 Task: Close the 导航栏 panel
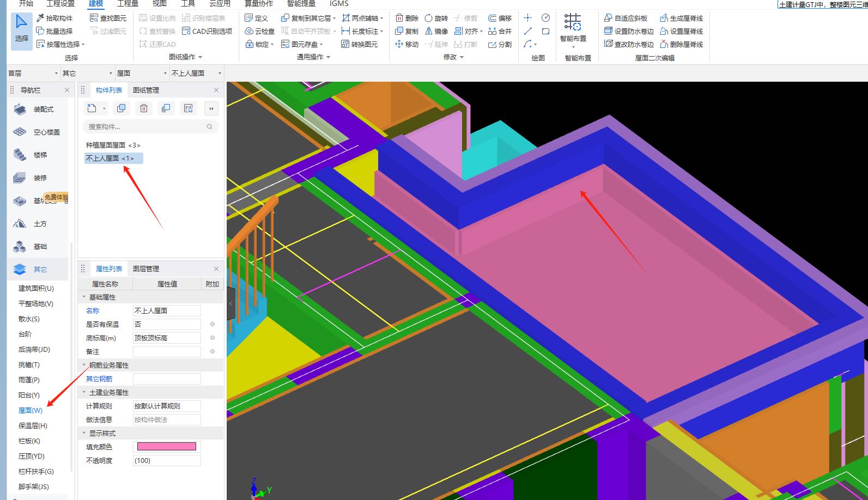67,90
